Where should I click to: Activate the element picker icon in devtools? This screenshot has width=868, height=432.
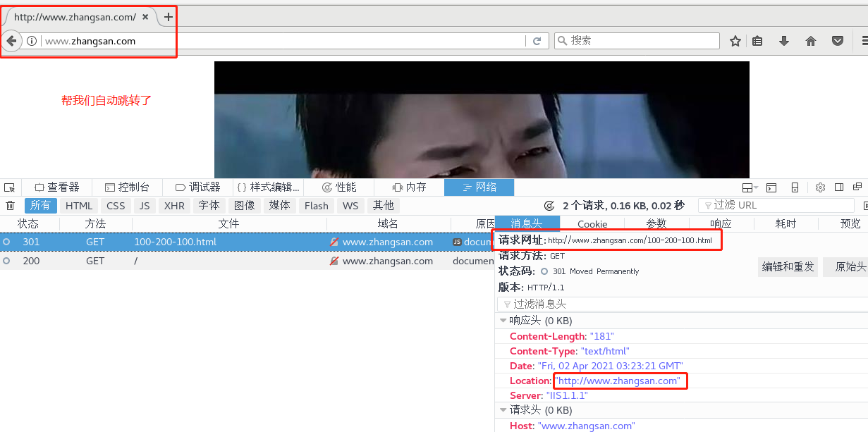click(x=9, y=187)
